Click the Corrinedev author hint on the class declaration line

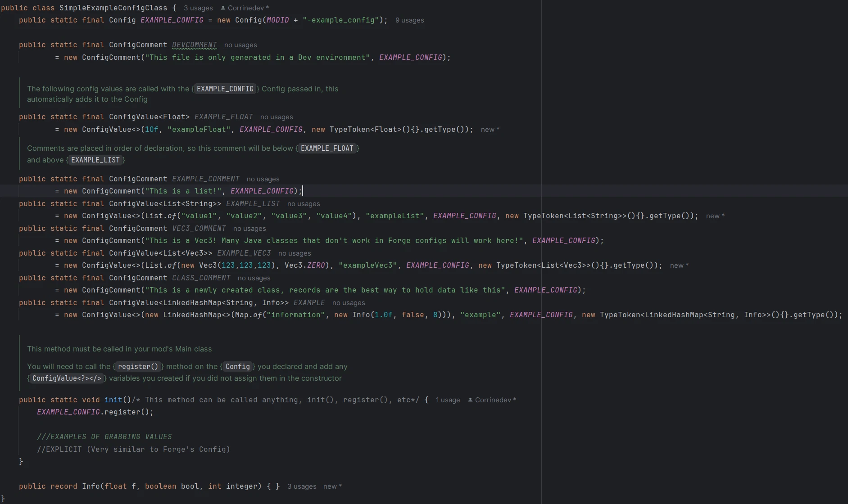coord(245,8)
